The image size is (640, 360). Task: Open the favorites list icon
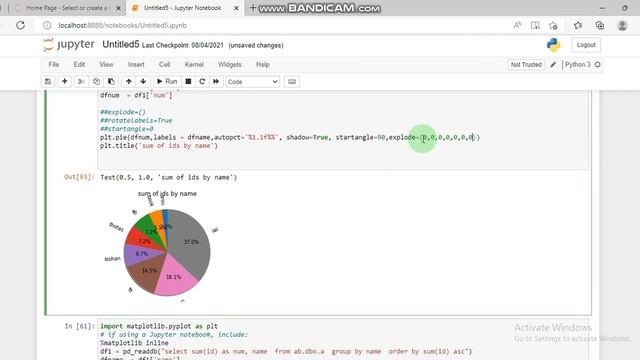[578, 25]
